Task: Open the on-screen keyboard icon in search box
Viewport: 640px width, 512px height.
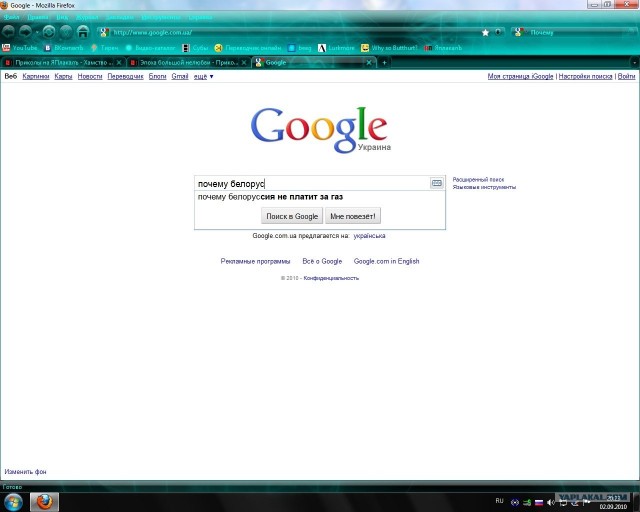Action: tap(437, 183)
